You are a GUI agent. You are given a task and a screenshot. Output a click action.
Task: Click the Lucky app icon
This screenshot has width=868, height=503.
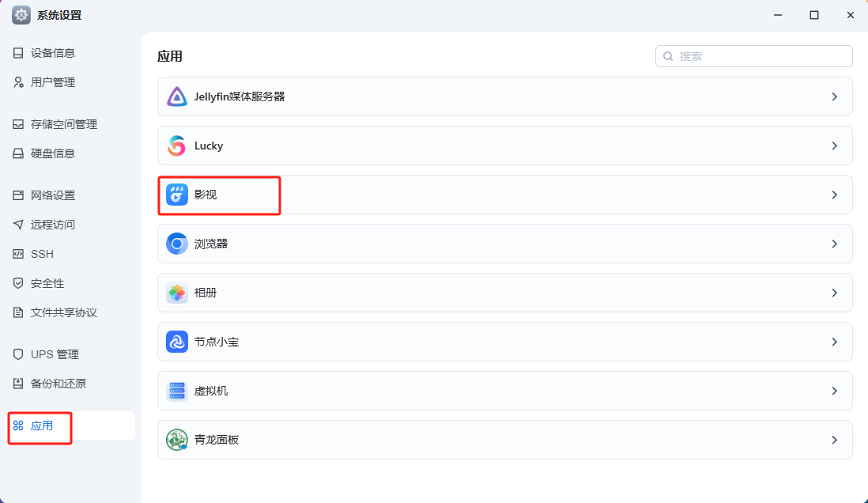pyautogui.click(x=177, y=146)
